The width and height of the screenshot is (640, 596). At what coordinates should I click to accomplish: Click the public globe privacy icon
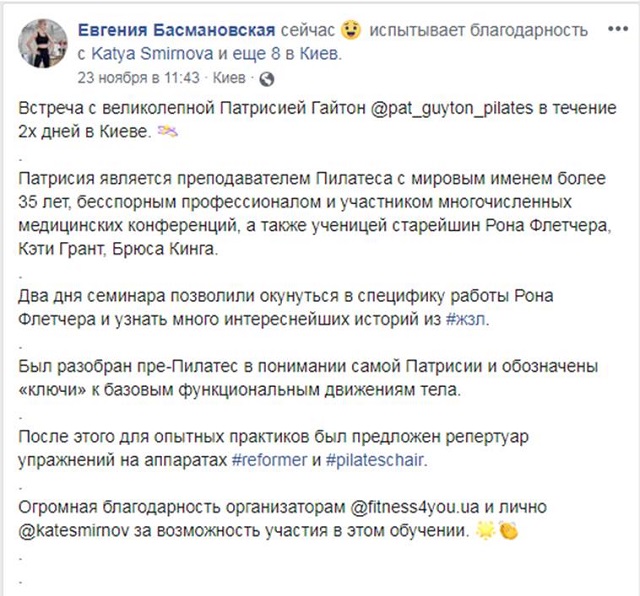click(x=267, y=79)
